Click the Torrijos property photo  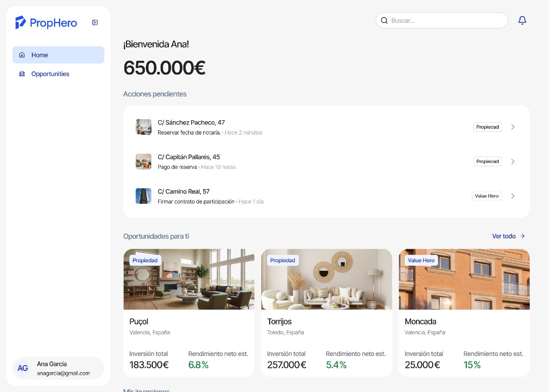click(327, 279)
